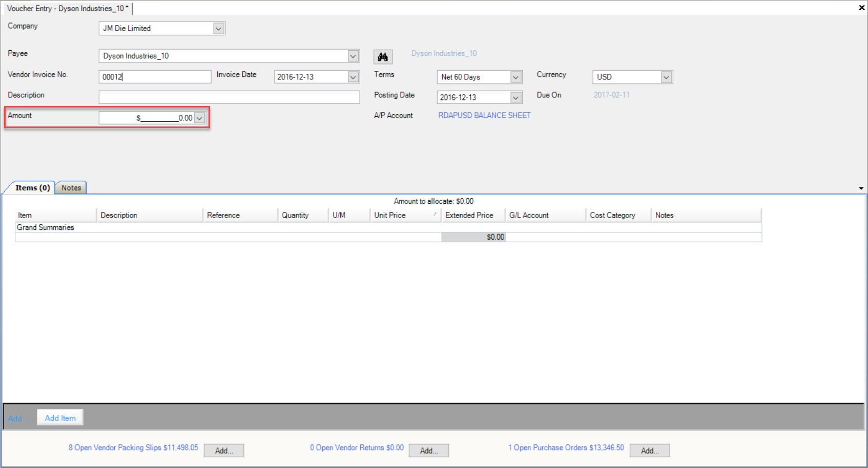
Task: Sort by the Reference column header
Action: point(240,215)
